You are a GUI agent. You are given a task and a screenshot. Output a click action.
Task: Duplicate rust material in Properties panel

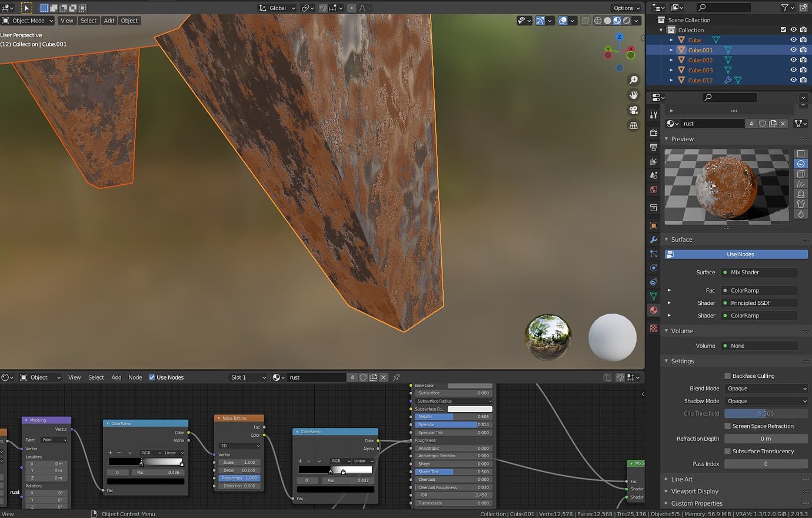773,124
